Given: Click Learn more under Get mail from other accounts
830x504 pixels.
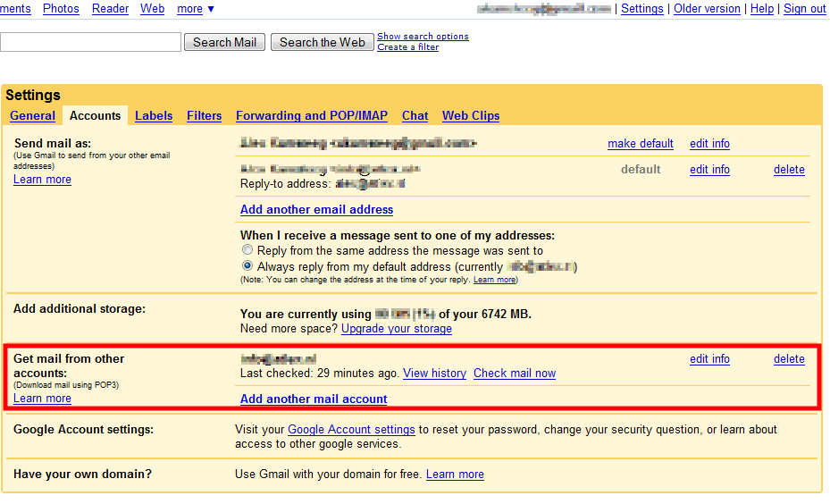Looking at the screenshot, I should coord(42,399).
